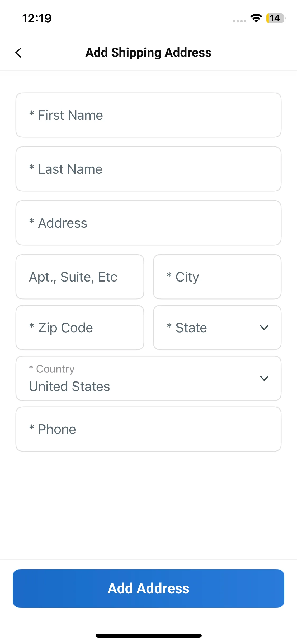The image size is (297, 644).
Task: Change the United States country selection
Action: click(69, 386)
